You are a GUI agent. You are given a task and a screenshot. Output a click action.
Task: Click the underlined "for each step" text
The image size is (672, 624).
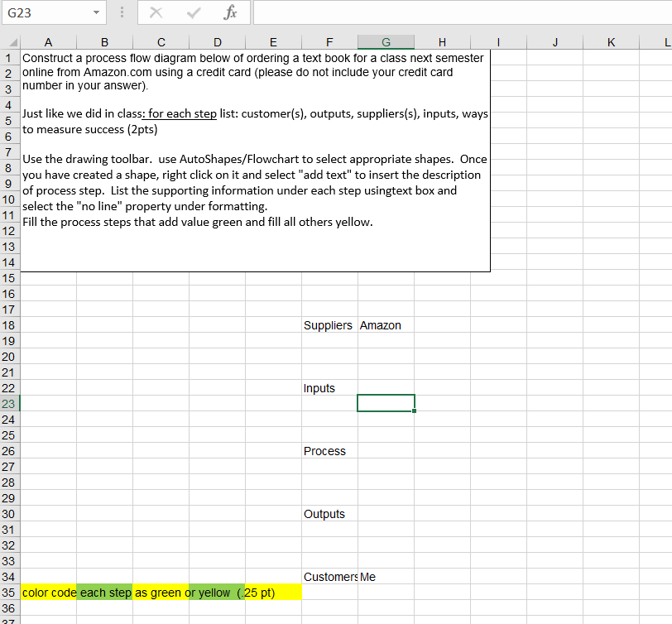[182, 113]
